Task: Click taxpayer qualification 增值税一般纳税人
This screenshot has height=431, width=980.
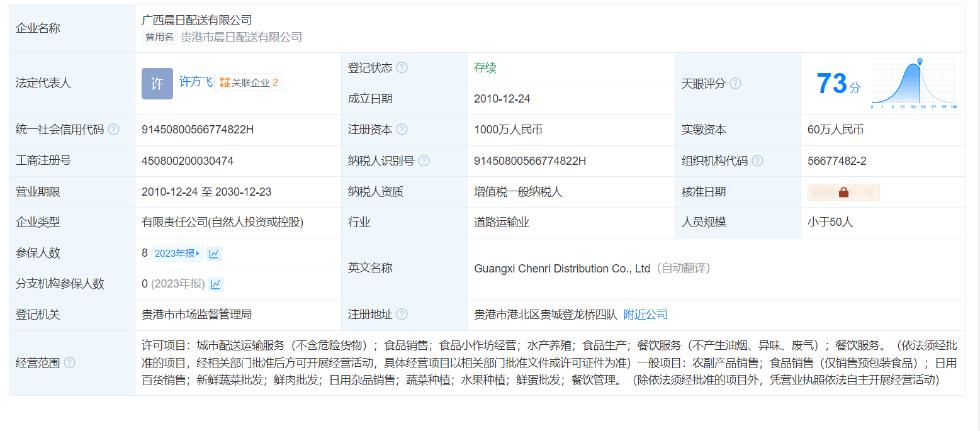Action: tap(518, 192)
